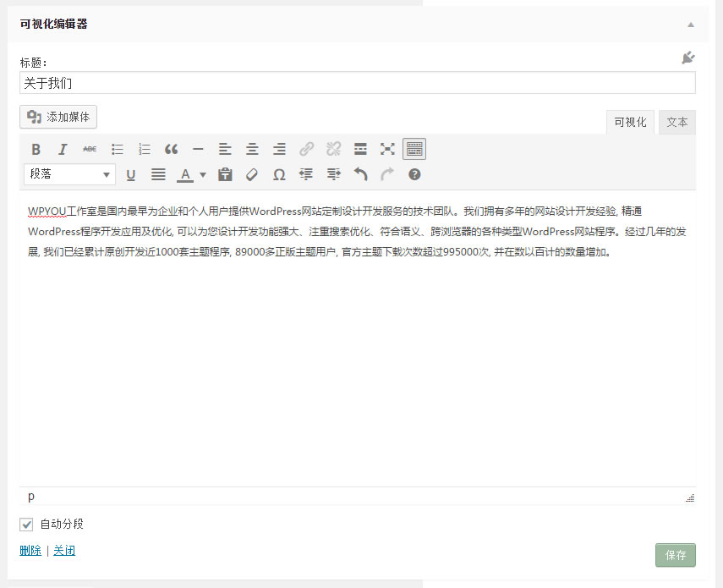Image resolution: width=723 pixels, height=588 pixels.
Task: Click the Add Media (添加媒体) button
Action: point(58,117)
